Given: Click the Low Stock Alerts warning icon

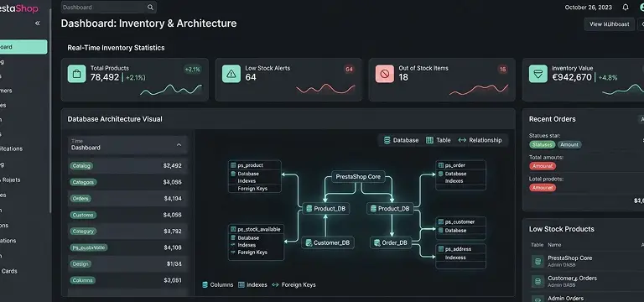Looking at the screenshot, I should [x=231, y=74].
